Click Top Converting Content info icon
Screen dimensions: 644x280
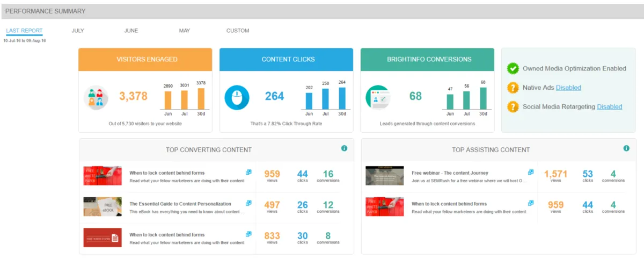click(344, 149)
